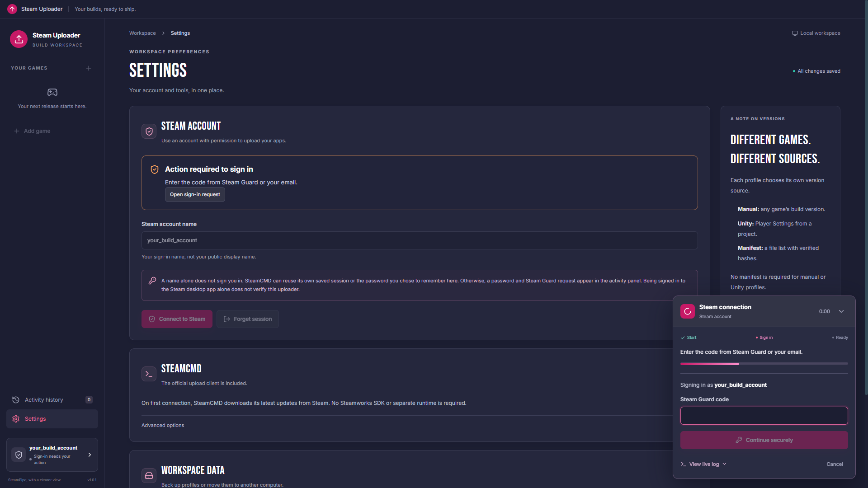Go to the Workspace breadcrumb

142,33
